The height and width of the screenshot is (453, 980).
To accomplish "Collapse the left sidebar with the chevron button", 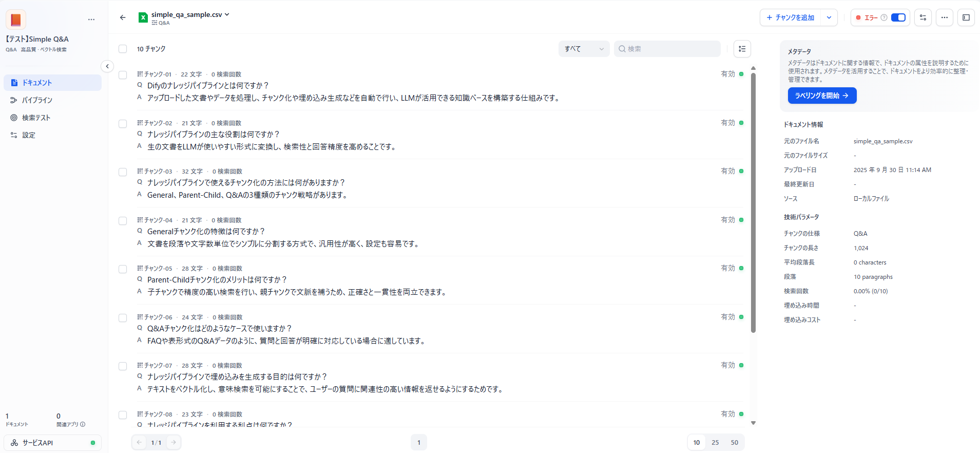I will 107,66.
